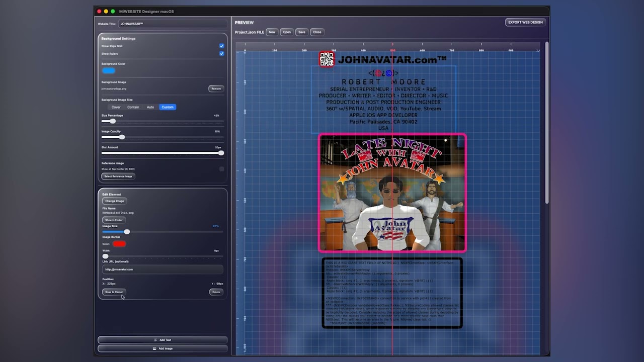
Task: Open the Background Color swatch
Action: click(108, 71)
